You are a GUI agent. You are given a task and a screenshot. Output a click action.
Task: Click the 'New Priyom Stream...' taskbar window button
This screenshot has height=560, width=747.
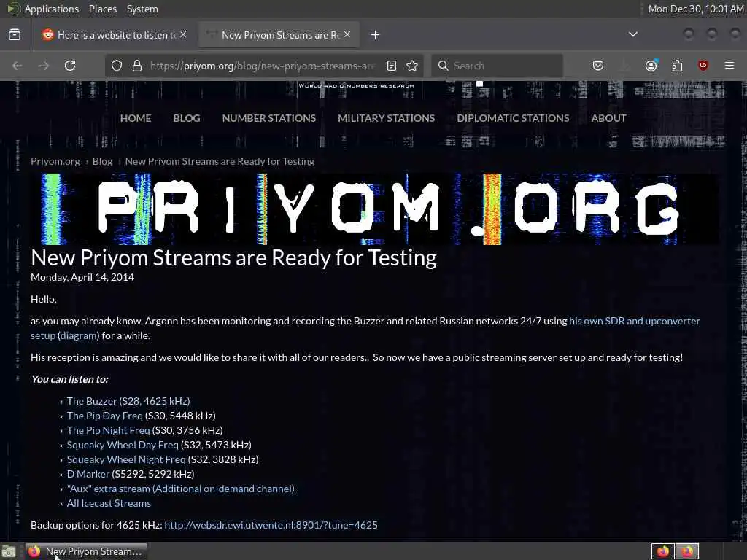[86, 551]
